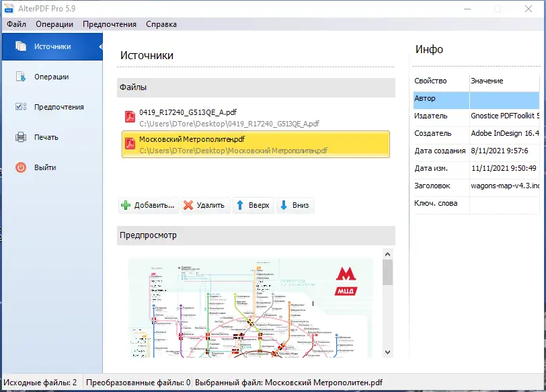Screen dimensions: 546x392
Task: Open the Операции menu
Action: pos(54,24)
